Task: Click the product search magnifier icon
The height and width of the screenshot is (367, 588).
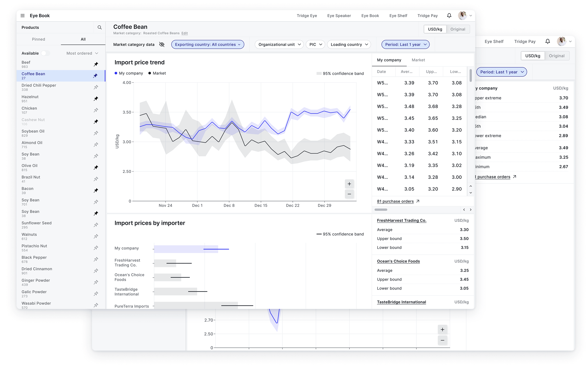Action: click(100, 28)
